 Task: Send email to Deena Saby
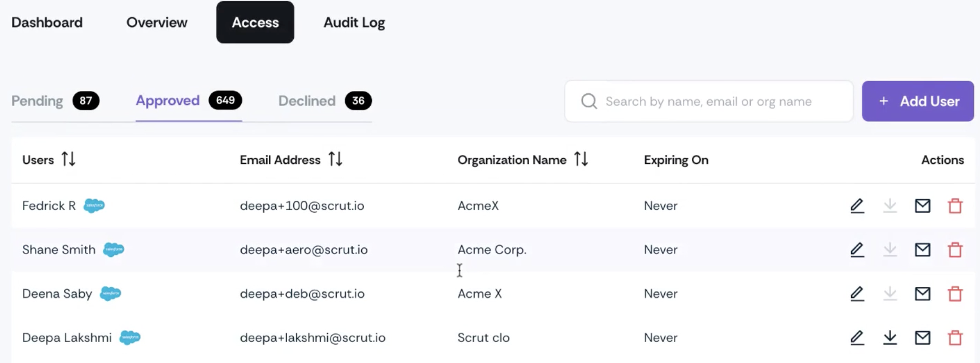point(923,293)
